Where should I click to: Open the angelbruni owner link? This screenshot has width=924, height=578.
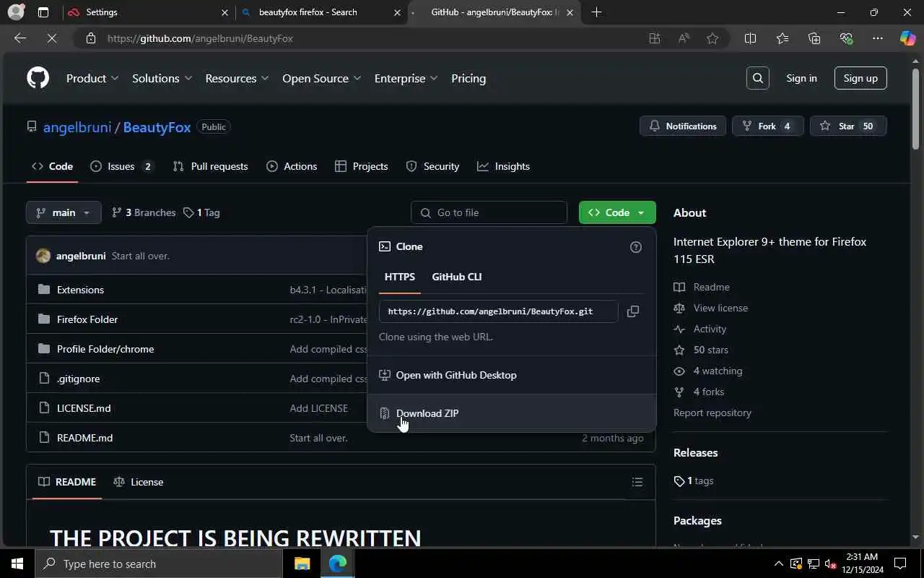point(77,127)
